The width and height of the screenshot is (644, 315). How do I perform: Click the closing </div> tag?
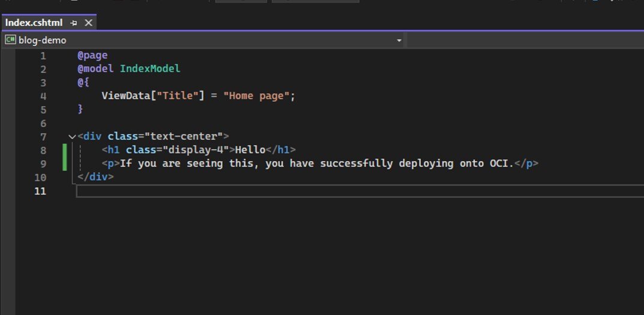click(x=95, y=177)
